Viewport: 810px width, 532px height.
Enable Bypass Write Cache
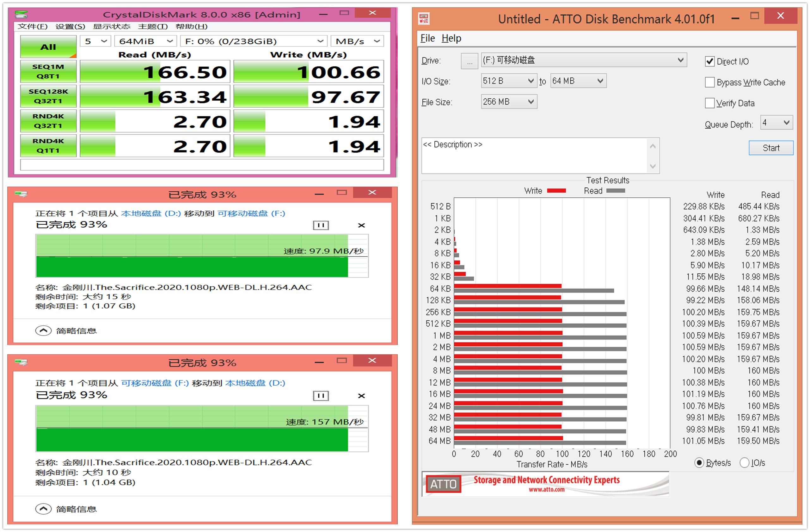click(x=709, y=82)
